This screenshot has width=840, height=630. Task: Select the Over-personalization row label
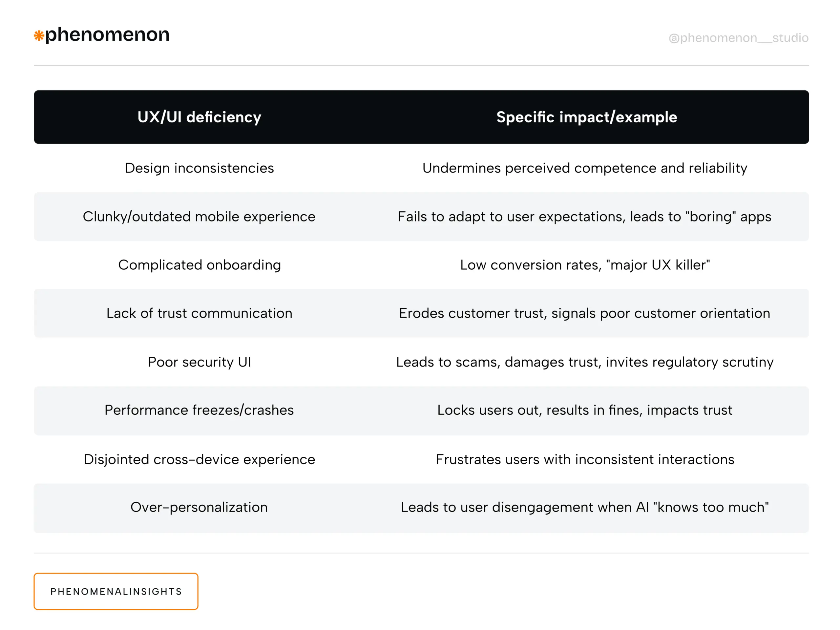[x=199, y=507]
